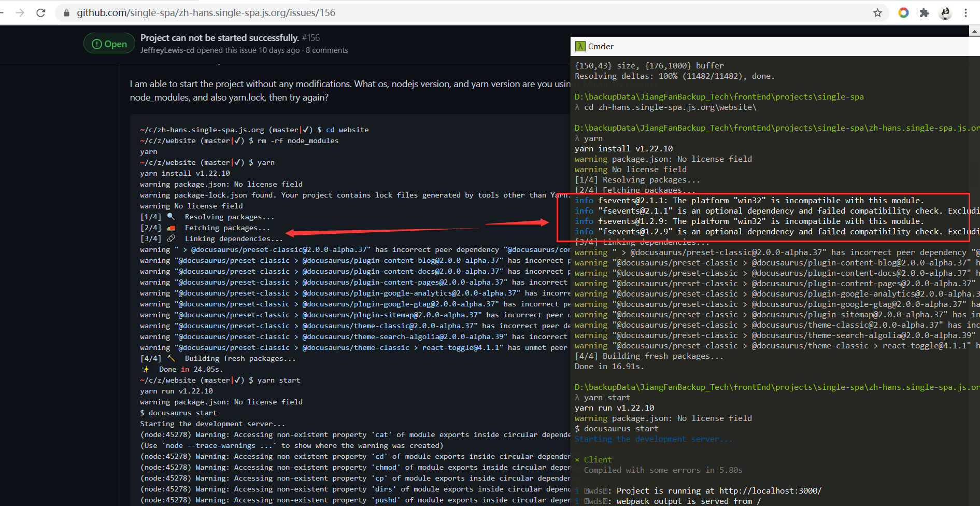Click the node --trace-warnings hint line
Screen dimensions: 980x506
point(292,445)
